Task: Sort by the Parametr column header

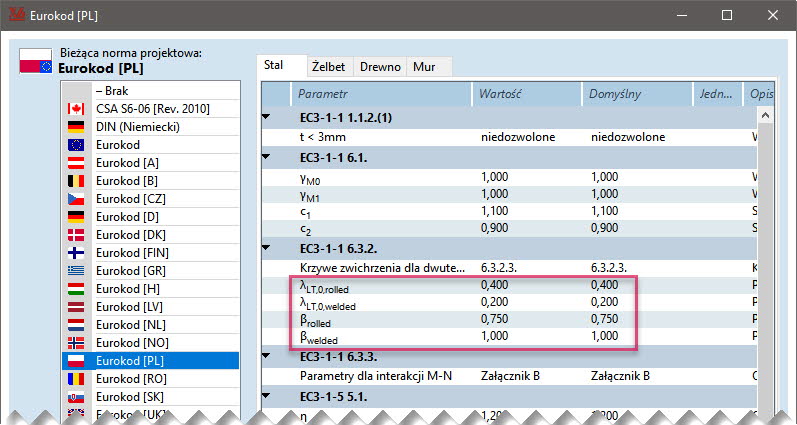Action: (381, 94)
